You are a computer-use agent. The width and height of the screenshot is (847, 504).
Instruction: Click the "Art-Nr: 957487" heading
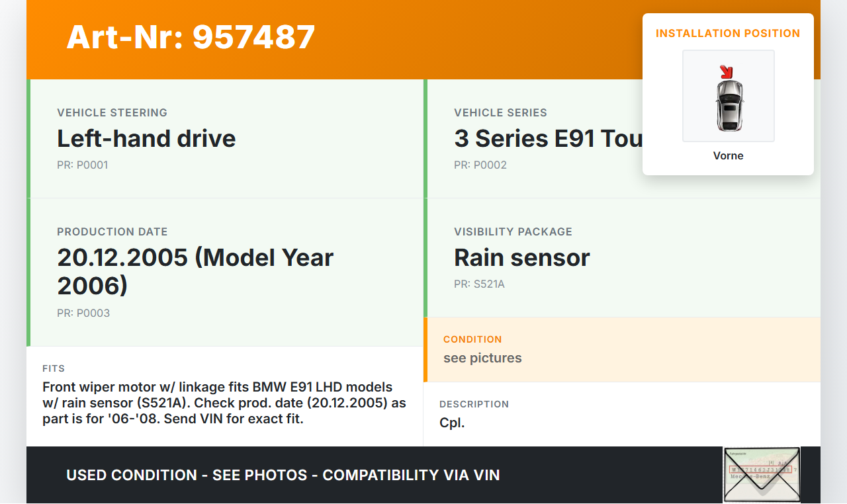click(x=191, y=37)
